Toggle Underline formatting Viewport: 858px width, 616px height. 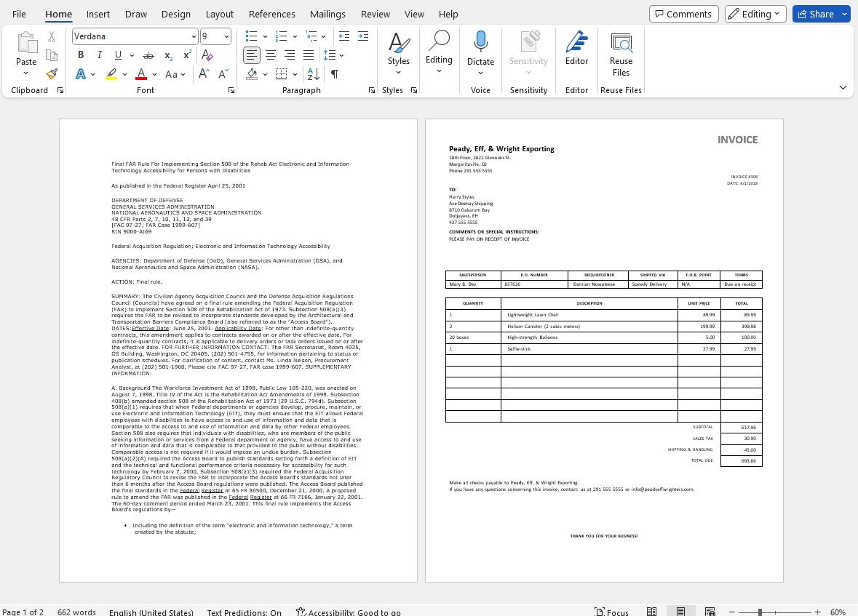pyautogui.click(x=118, y=55)
